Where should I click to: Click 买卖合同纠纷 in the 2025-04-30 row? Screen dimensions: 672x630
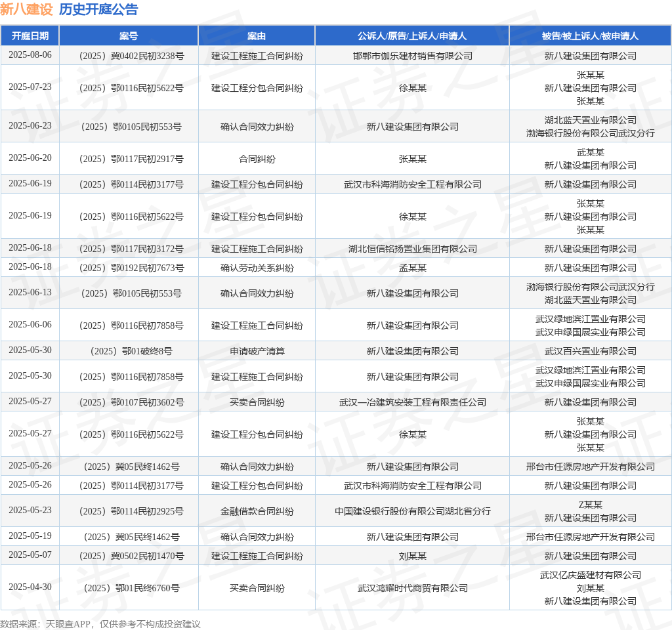(x=257, y=588)
